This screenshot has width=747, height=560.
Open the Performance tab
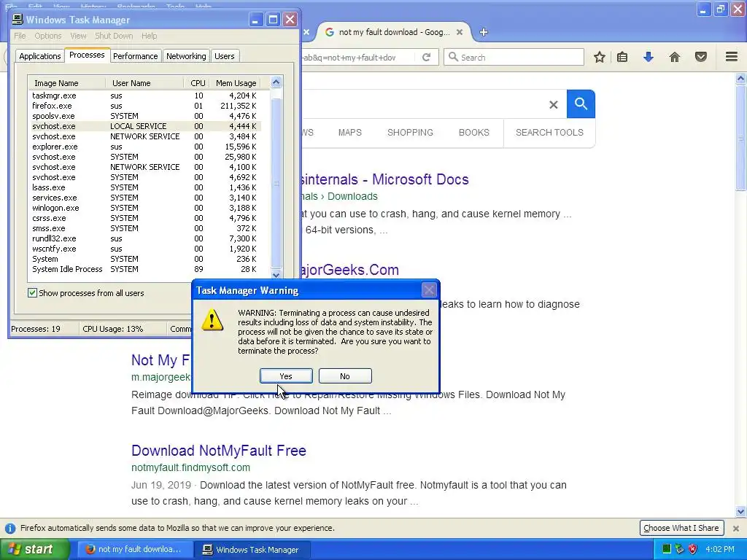pos(135,55)
